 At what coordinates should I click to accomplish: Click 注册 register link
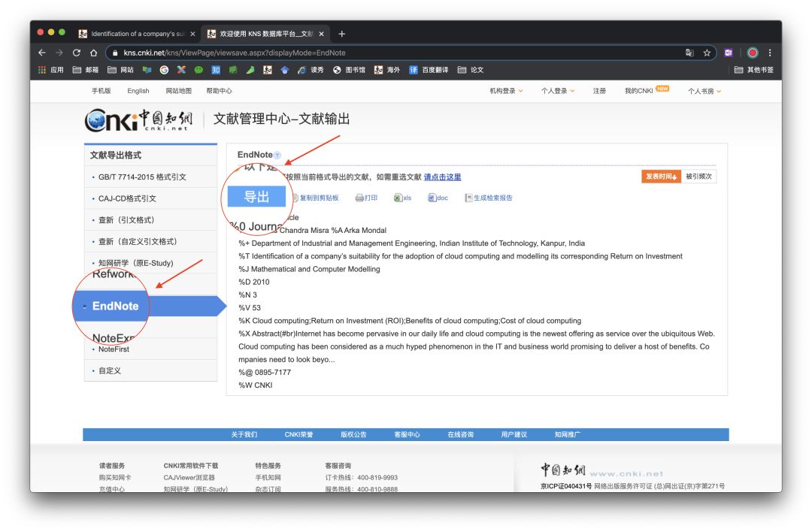pyautogui.click(x=599, y=91)
